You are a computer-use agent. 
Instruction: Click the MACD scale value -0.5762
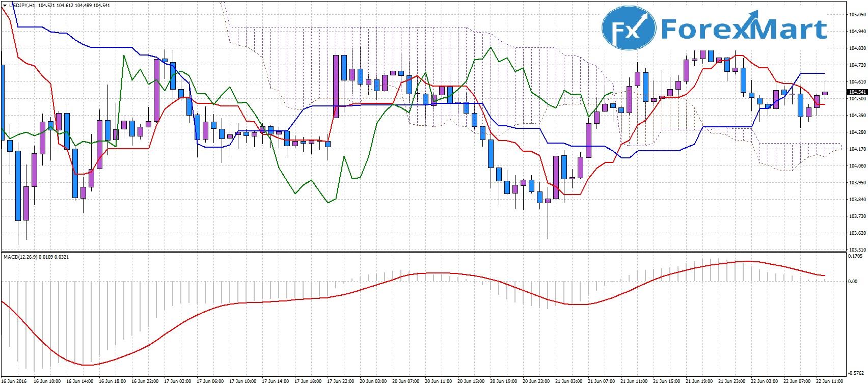[856, 373]
